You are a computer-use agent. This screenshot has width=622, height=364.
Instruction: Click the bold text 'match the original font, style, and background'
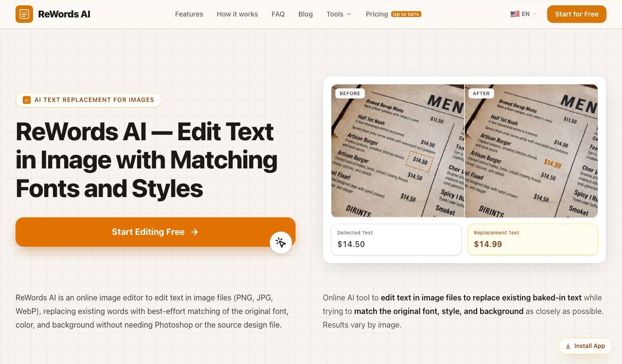(439, 311)
